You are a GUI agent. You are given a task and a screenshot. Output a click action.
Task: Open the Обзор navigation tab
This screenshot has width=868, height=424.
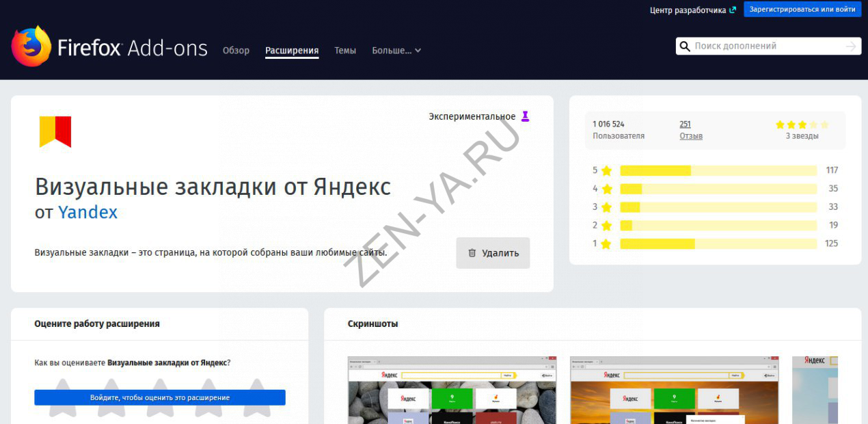pyautogui.click(x=236, y=51)
